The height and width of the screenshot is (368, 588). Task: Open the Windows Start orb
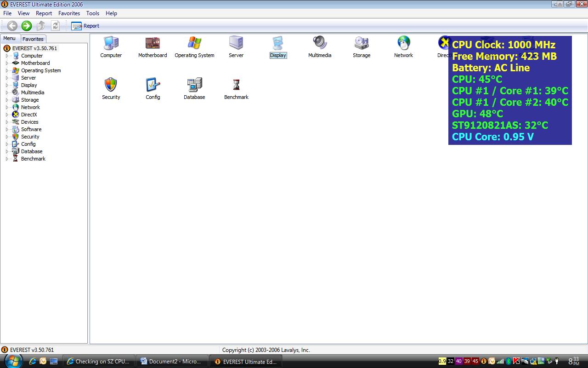[x=12, y=361]
